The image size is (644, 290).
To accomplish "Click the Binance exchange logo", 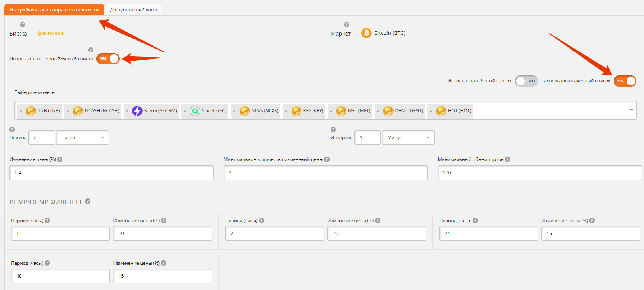I will click(x=51, y=34).
